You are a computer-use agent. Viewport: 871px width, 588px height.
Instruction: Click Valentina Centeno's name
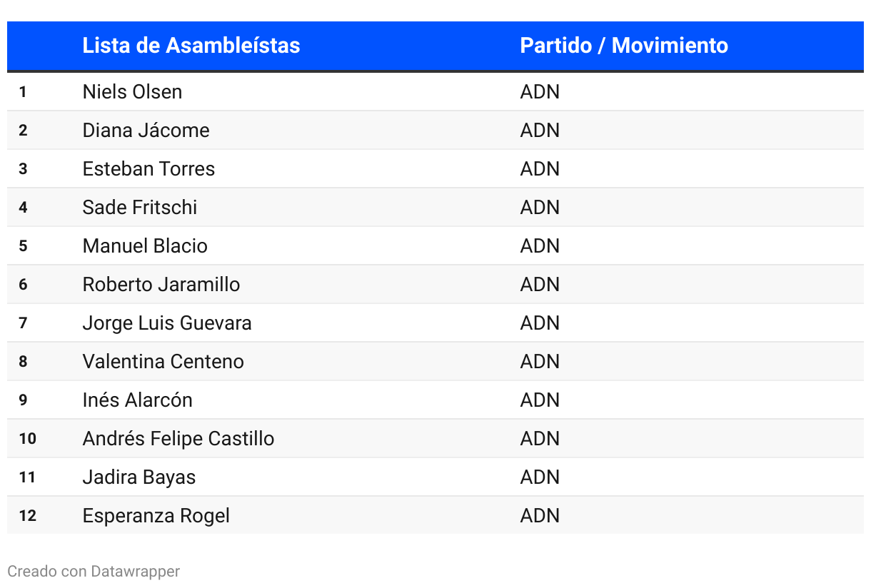[163, 362]
